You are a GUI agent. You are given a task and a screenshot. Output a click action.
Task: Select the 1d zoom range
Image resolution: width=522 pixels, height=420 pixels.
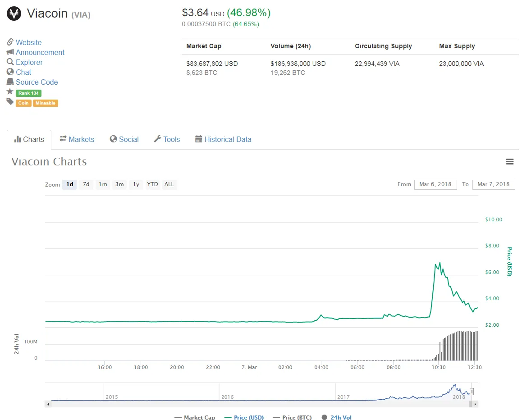point(69,184)
